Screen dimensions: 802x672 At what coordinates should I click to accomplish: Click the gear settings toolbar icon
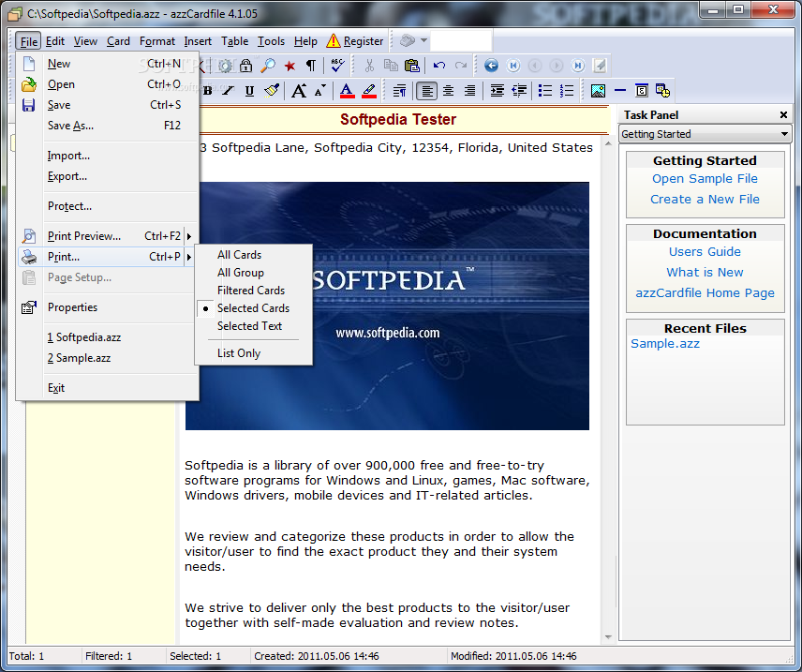(x=225, y=66)
